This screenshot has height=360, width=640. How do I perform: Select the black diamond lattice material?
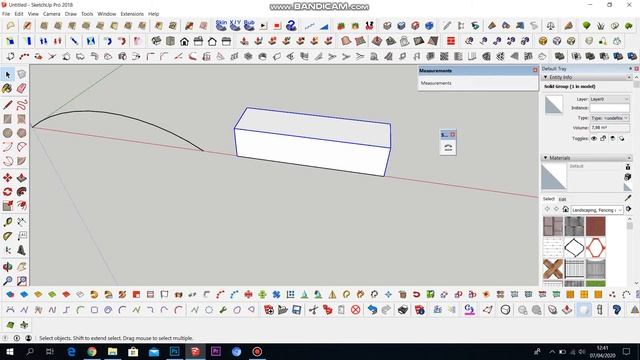(574, 247)
